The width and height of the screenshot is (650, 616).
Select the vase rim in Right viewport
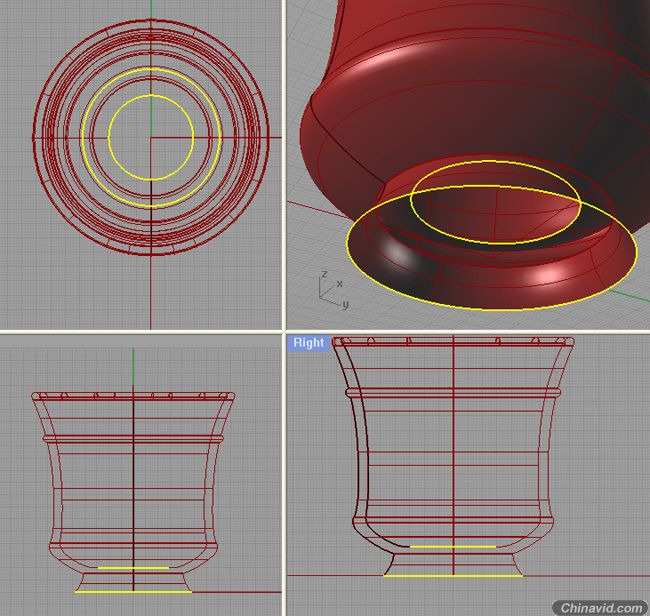(454, 340)
